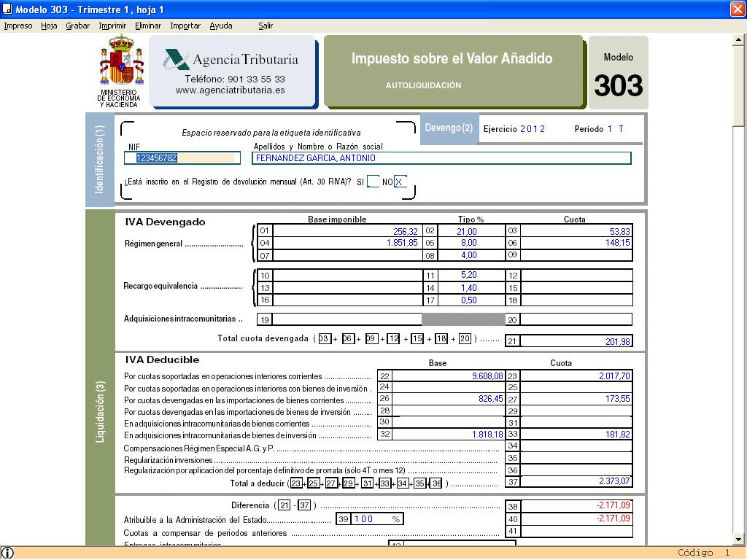Toggle the NO box for monthly refund registry
747x560 pixels.
point(400,182)
